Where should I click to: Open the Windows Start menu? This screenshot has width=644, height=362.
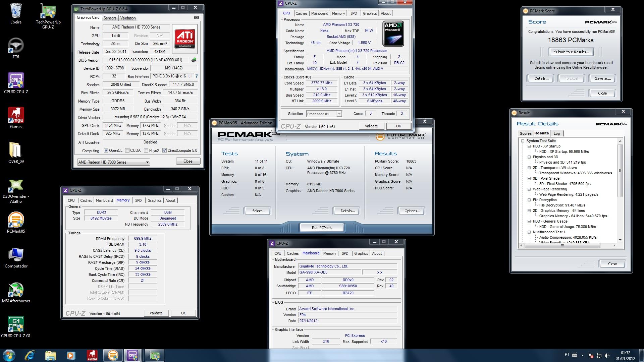point(9,355)
